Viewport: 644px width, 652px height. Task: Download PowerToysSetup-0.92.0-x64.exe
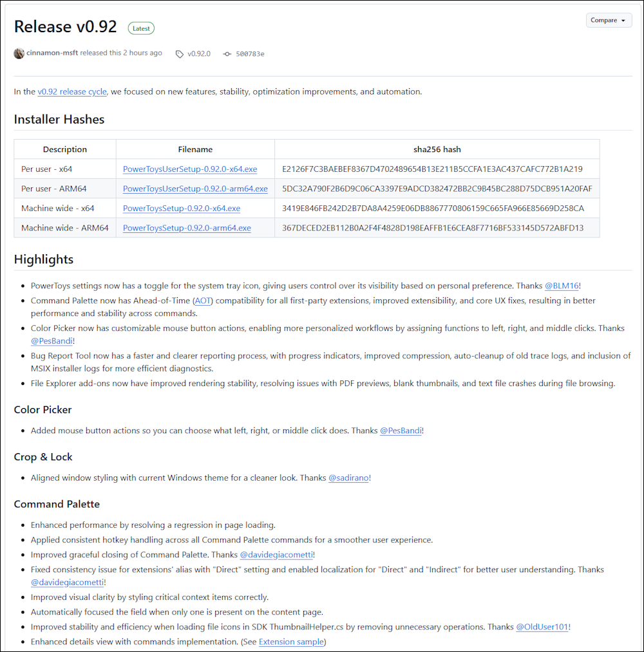[182, 208]
